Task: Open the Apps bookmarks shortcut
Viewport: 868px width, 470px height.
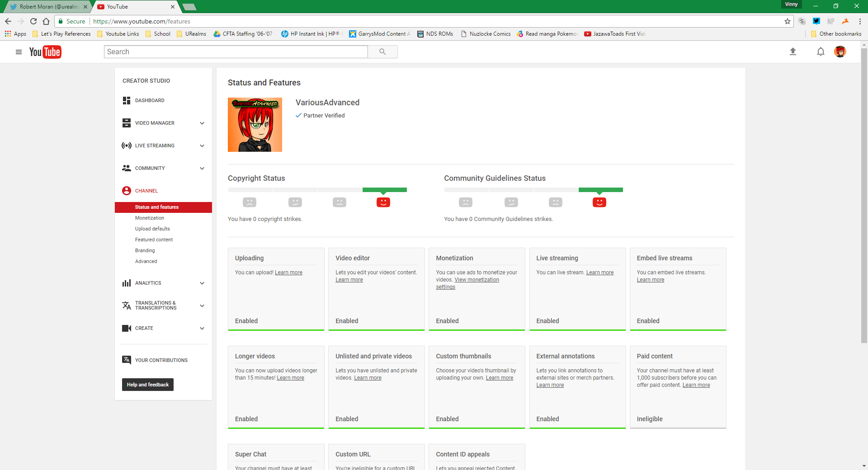Action: tap(15, 34)
